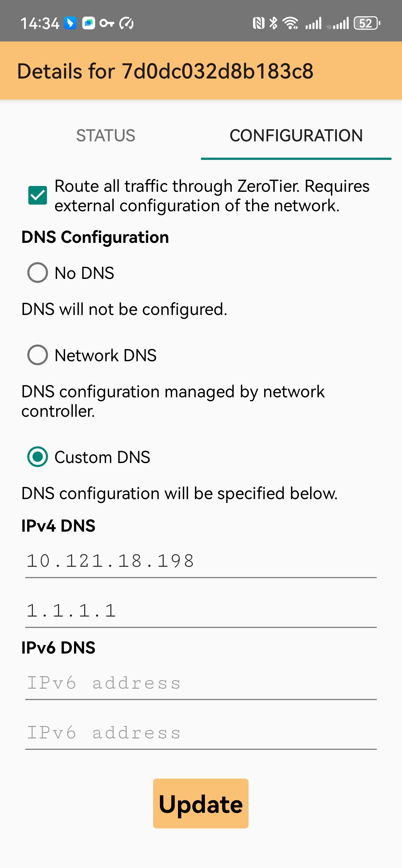Tap the Wi-Fi signal icon
The height and width of the screenshot is (868, 402).
(x=290, y=23)
